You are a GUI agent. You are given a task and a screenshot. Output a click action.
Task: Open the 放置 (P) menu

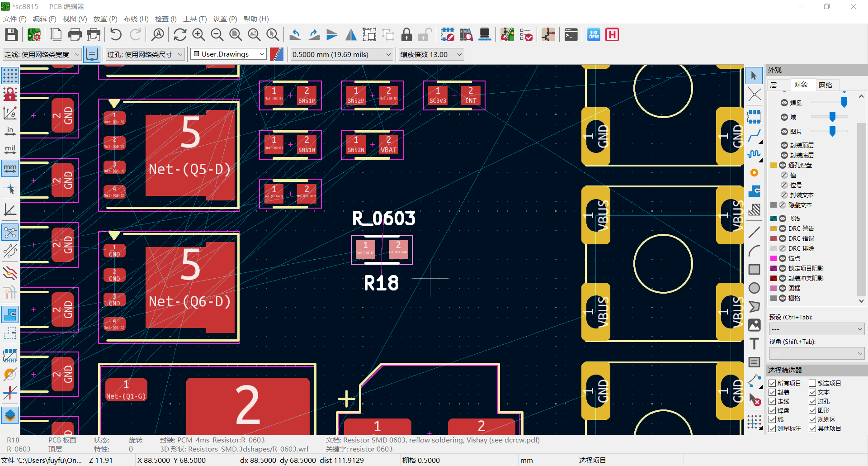[x=105, y=19]
